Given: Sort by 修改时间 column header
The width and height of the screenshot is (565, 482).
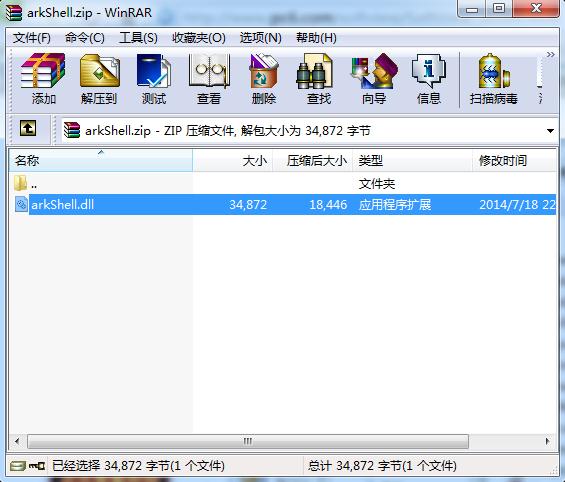Looking at the screenshot, I should (515, 160).
